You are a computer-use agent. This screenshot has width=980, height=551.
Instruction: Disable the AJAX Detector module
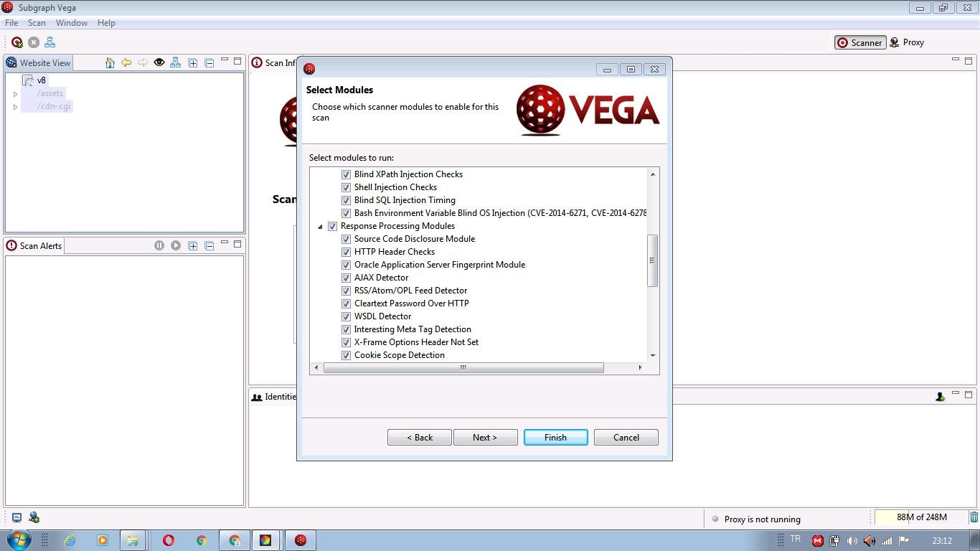click(346, 278)
